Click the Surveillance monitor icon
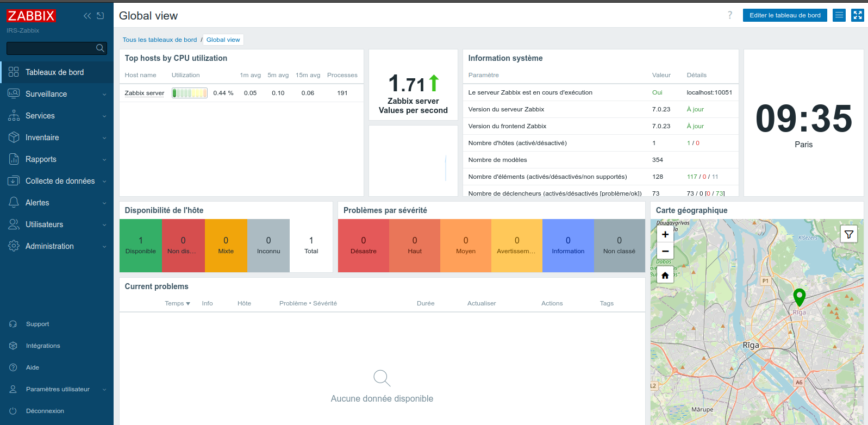This screenshot has height=425, width=868. 14,94
